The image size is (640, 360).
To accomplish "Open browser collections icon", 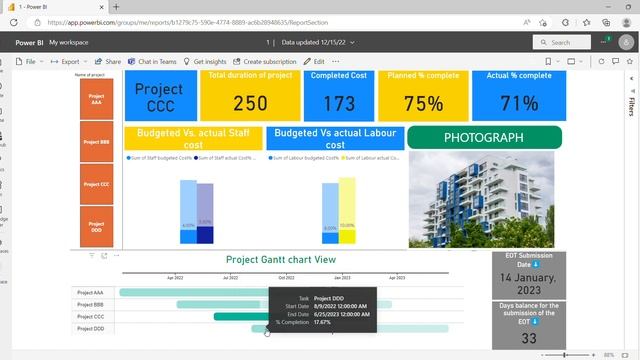I will pyautogui.click(x=606, y=22).
